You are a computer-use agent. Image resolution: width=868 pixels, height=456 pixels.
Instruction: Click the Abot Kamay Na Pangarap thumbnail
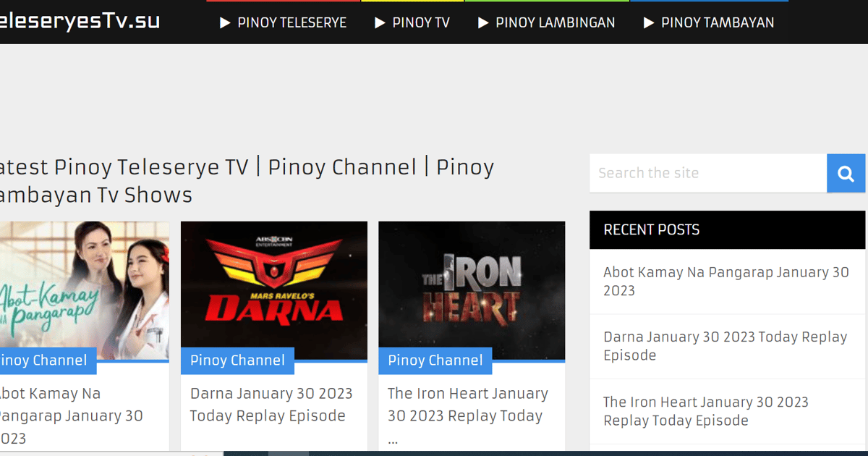(80, 288)
